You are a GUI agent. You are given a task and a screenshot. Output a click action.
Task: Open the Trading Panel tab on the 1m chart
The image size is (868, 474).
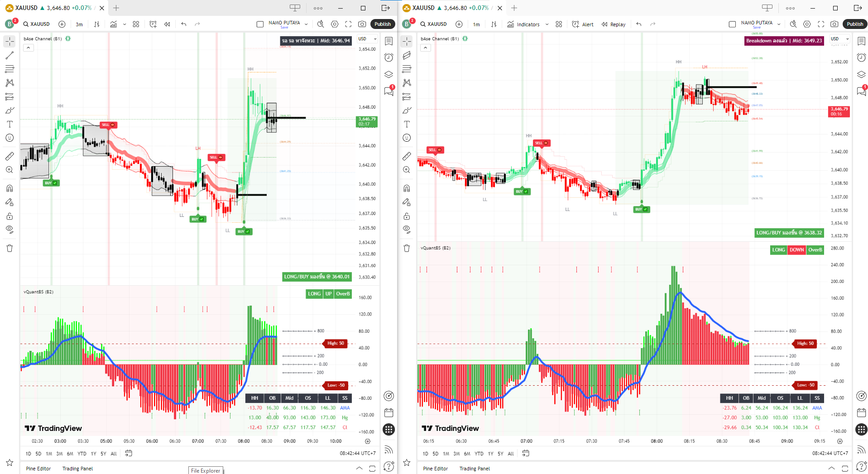(474, 469)
